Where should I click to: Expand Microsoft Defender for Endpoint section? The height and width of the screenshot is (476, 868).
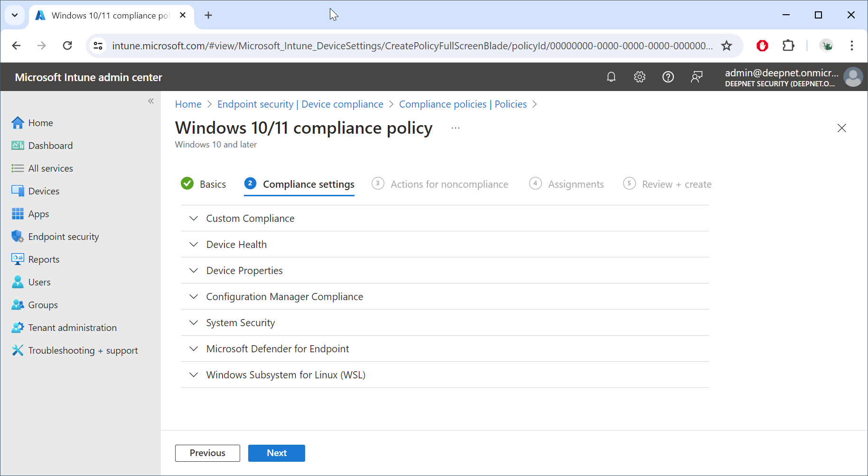tap(277, 349)
